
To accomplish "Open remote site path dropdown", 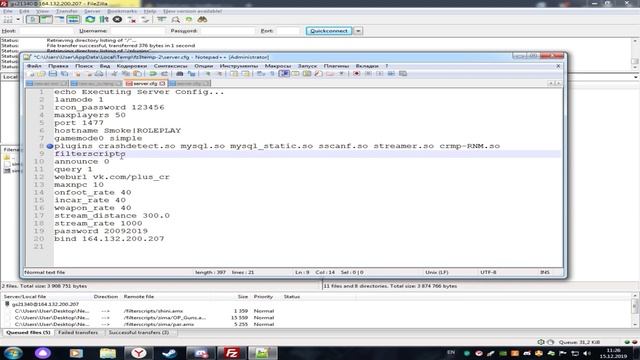I will click(x=636, y=77).
